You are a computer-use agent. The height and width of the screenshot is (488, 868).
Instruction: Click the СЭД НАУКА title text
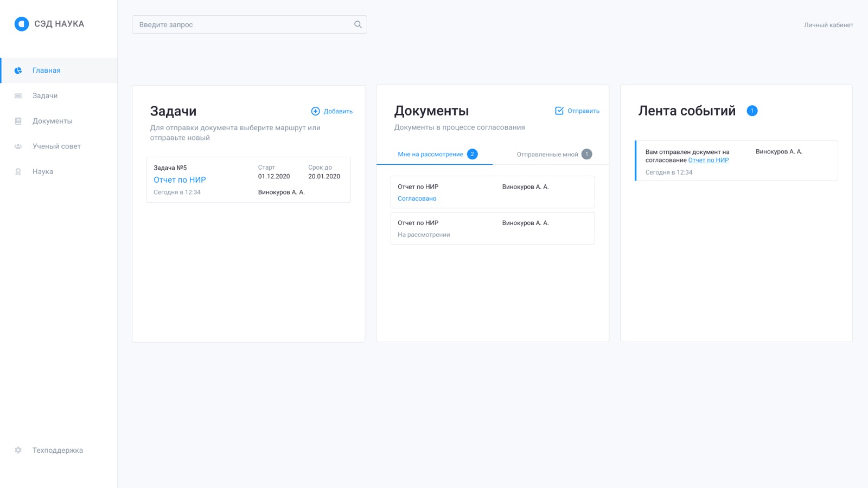click(x=59, y=24)
